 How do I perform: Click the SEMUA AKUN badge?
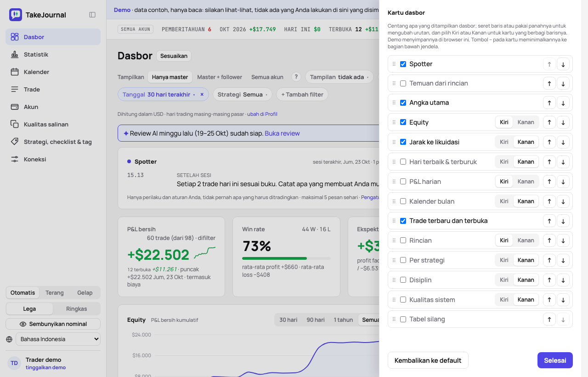click(x=136, y=29)
